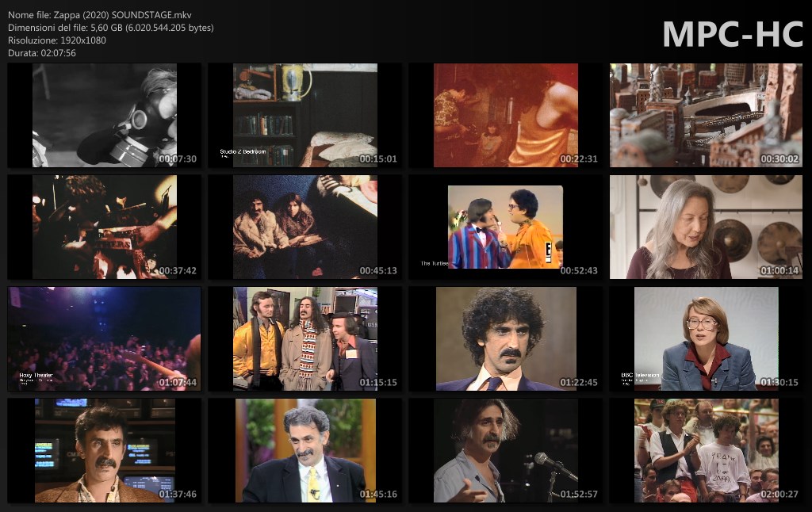Image resolution: width=812 pixels, height=512 pixels.
Task: Open the TV show thumbnail at 00:52:43
Action: (506, 227)
